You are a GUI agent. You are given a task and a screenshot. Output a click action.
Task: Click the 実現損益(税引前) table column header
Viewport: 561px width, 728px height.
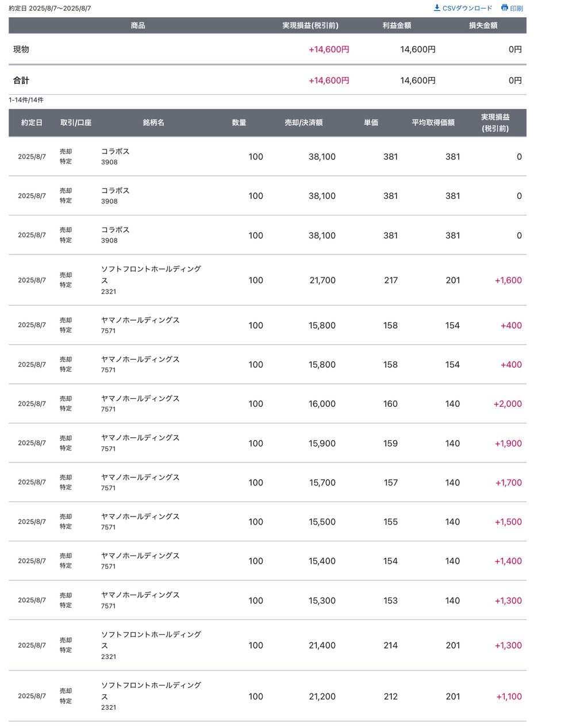(x=495, y=122)
